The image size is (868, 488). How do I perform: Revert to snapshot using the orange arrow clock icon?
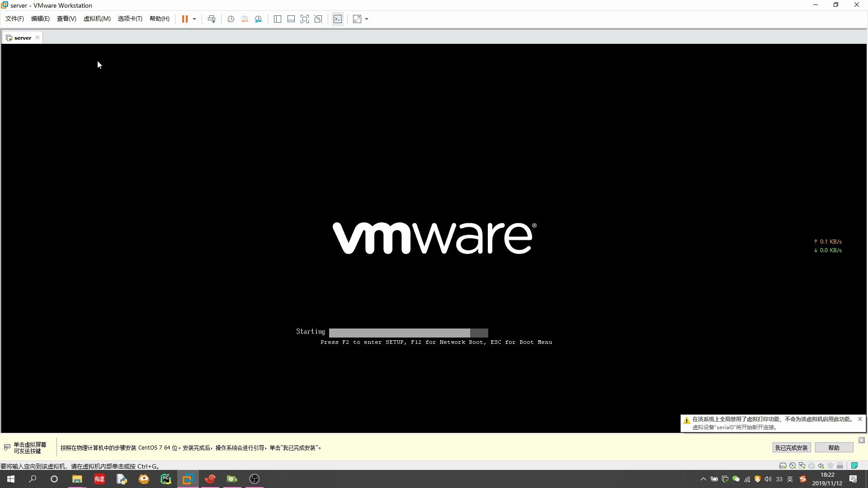pos(245,19)
